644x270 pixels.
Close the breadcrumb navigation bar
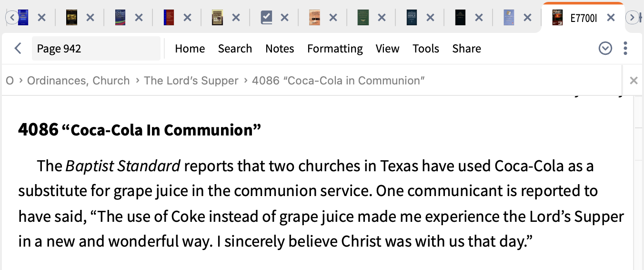634,81
